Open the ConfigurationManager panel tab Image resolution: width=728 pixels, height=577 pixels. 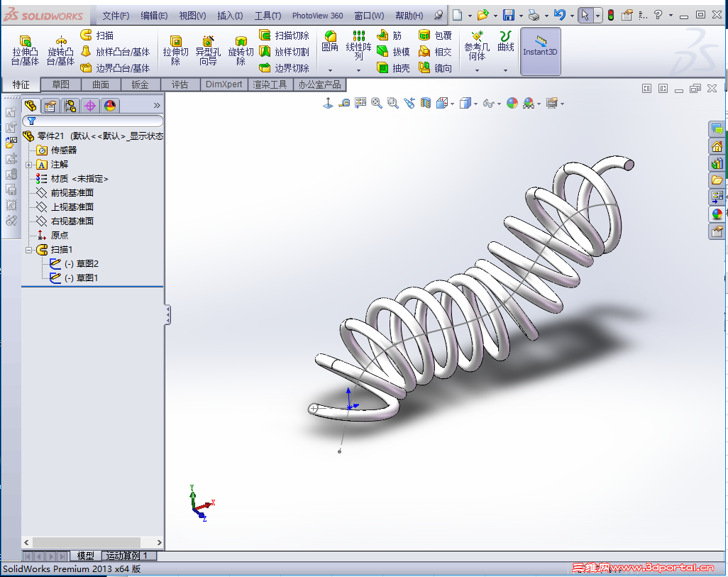[x=70, y=106]
